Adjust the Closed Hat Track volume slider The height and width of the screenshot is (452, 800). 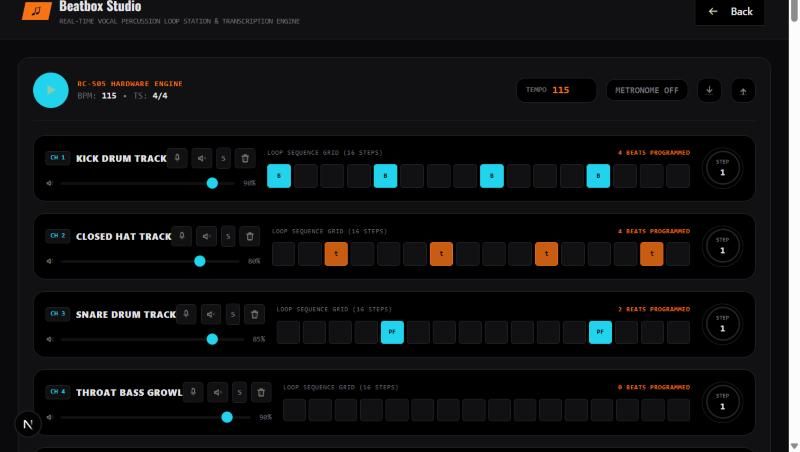coord(149,261)
